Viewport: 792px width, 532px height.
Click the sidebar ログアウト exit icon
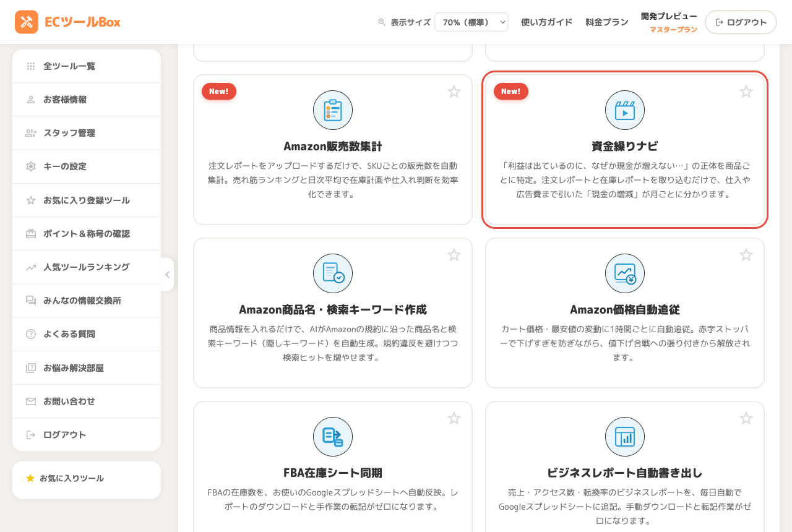point(31,435)
